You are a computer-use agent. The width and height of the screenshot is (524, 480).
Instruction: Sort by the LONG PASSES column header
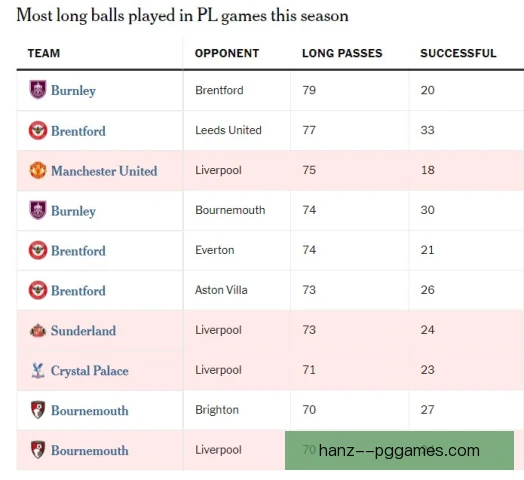pos(342,53)
